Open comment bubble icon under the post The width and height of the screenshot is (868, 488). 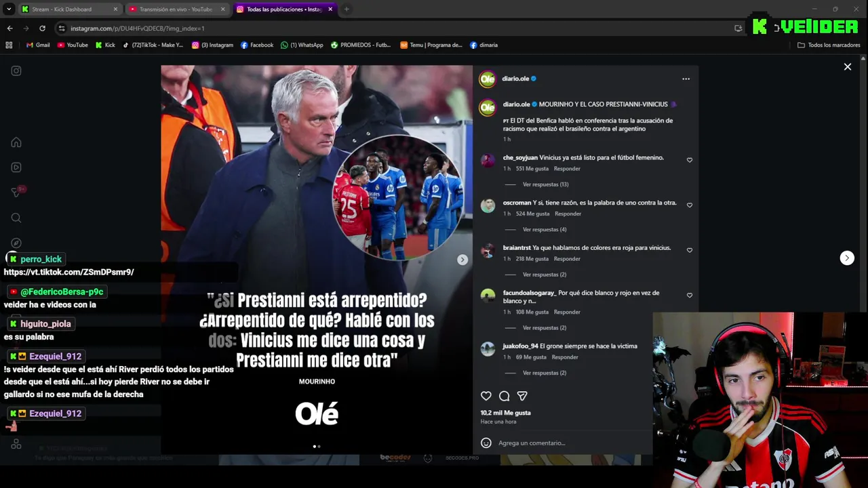[504, 396]
